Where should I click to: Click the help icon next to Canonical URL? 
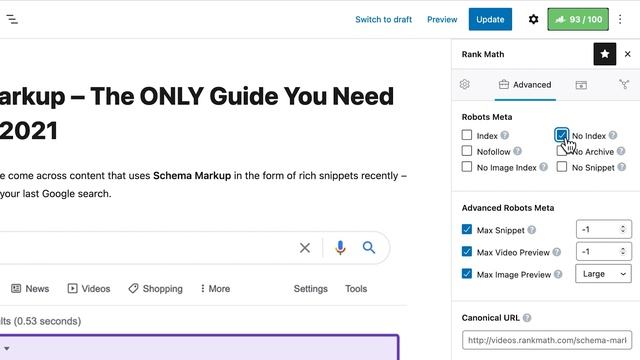(x=527, y=318)
